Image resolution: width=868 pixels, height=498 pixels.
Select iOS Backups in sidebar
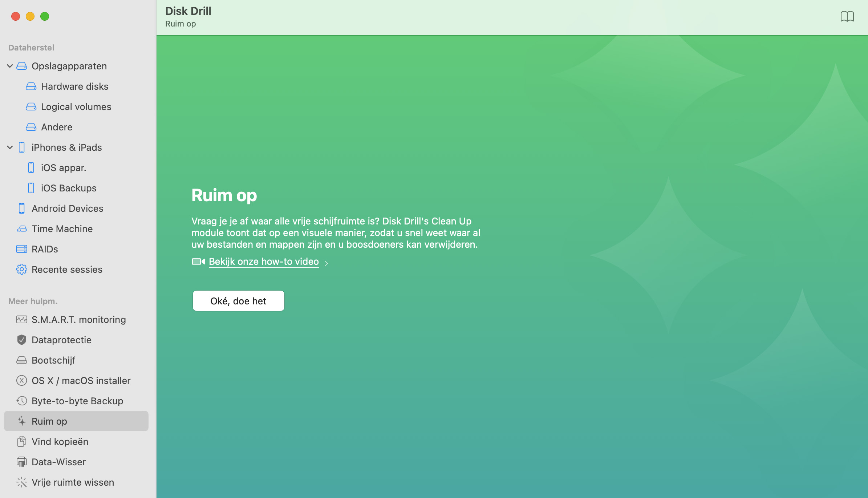[68, 188]
